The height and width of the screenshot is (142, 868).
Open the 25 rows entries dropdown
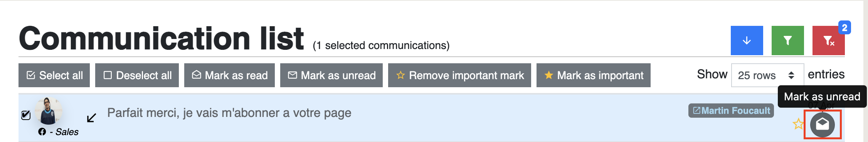[767, 75]
